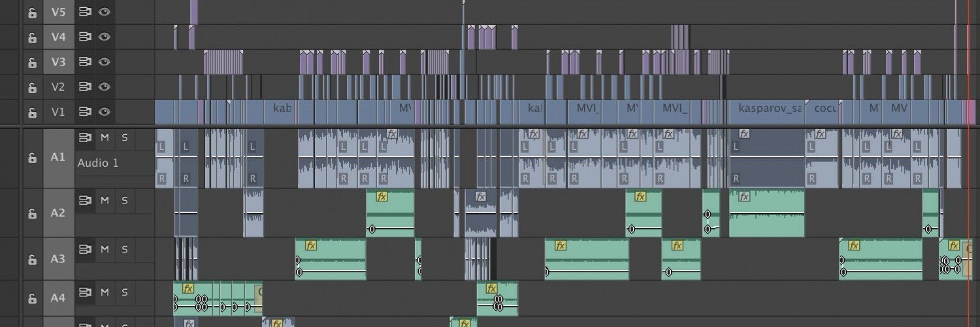Solo track A3
The height and width of the screenshot is (327, 980).
click(x=124, y=249)
